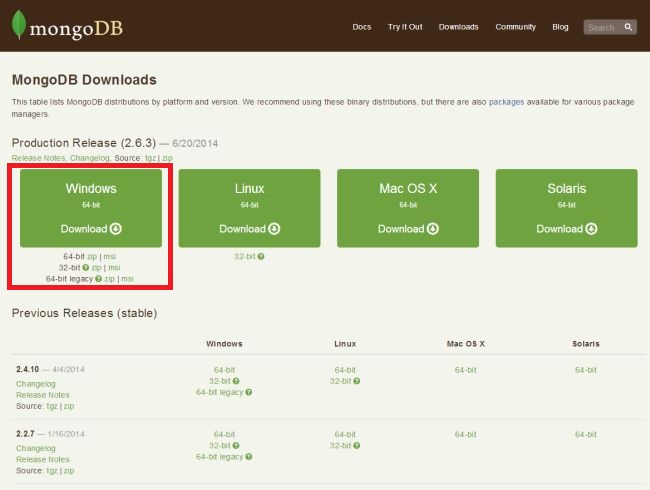This screenshot has height=490, width=650.
Task: Click the search magnifier icon
Action: 628,27
